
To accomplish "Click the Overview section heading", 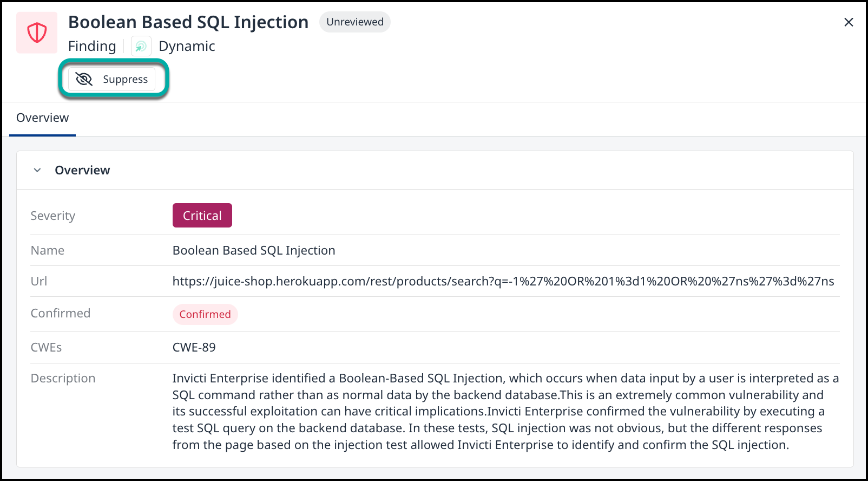I will pos(82,170).
